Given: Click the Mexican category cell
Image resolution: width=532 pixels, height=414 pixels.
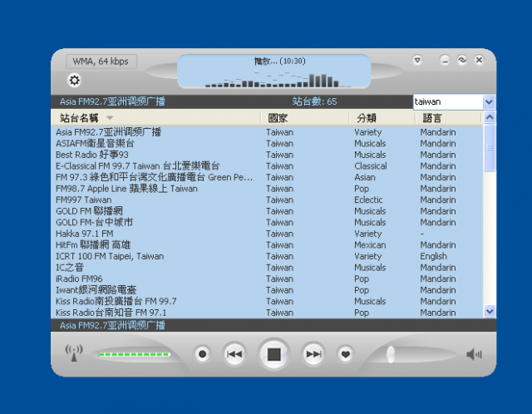Looking at the screenshot, I should point(370,244).
